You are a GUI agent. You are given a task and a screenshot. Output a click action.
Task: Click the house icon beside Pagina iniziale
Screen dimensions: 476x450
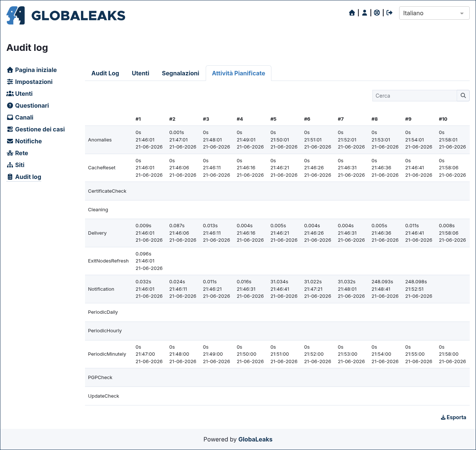10,70
